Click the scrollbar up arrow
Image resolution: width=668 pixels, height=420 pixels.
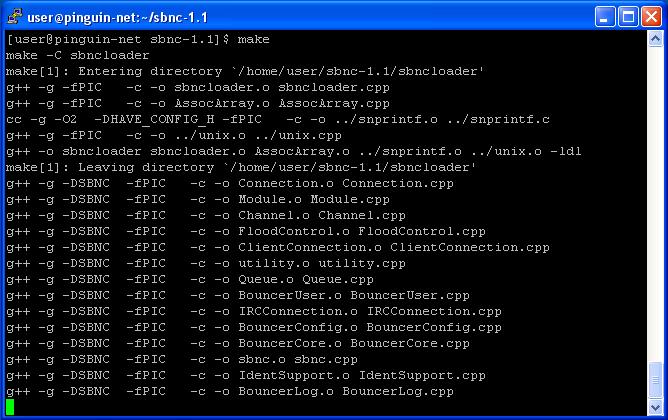655,40
